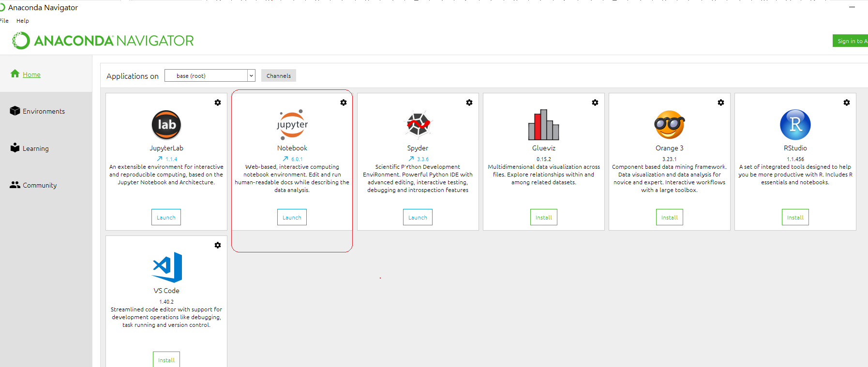This screenshot has width=868, height=367.
Task: Launch JupyterLab
Action: click(166, 217)
